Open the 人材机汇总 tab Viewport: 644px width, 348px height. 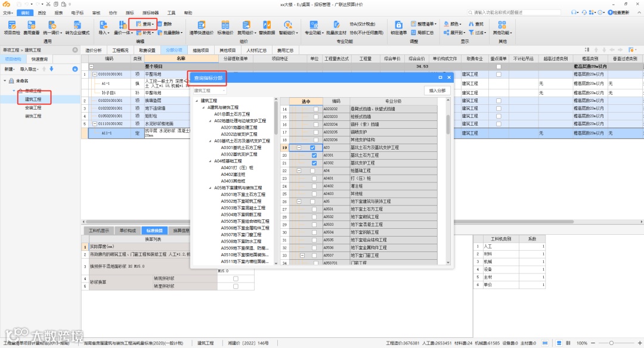click(x=256, y=50)
